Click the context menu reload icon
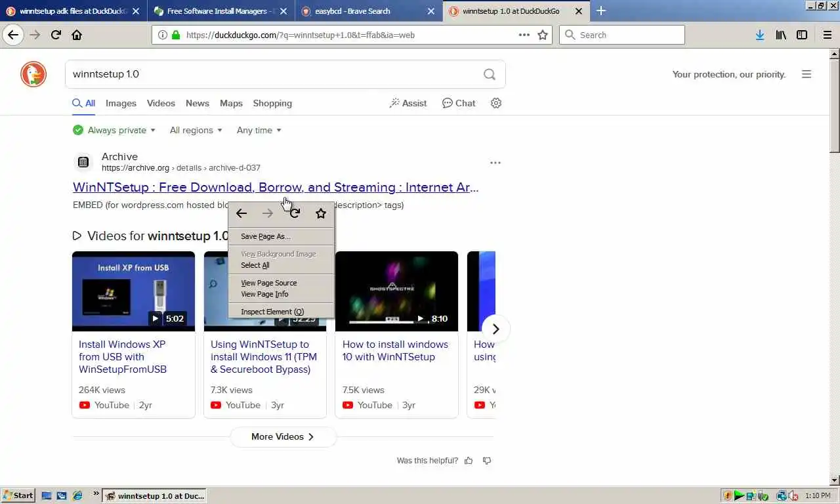840x504 pixels. [x=295, y=213]
